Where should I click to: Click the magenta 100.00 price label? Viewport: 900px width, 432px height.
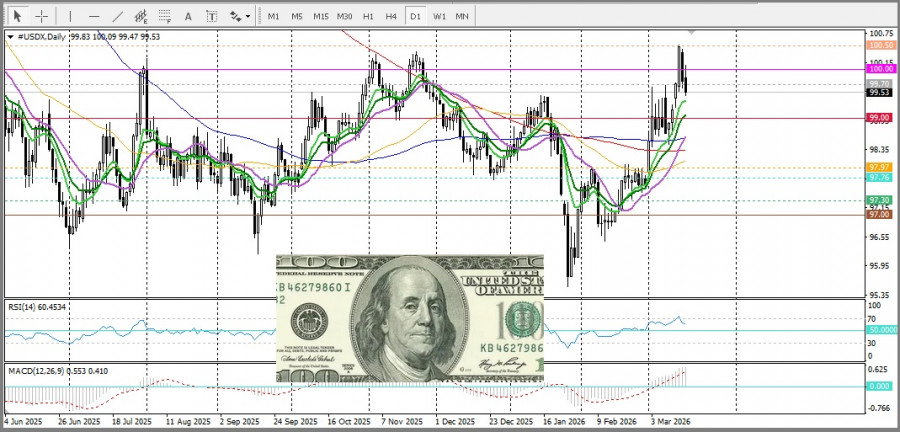point(880,69)
